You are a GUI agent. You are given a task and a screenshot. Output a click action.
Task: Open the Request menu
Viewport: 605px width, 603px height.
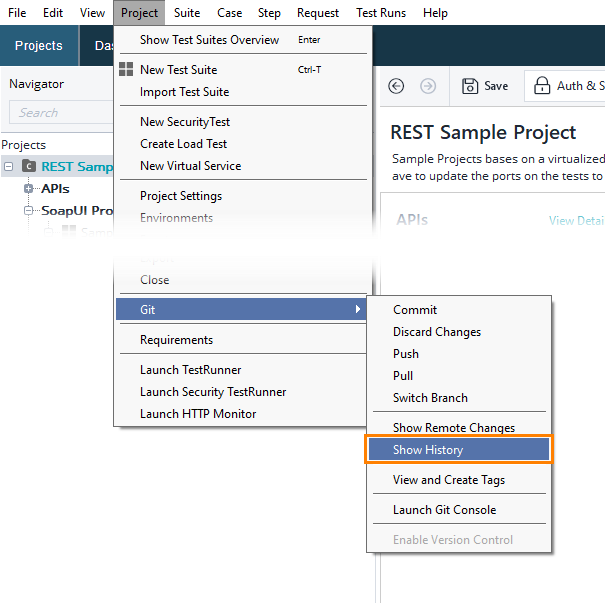318,13
